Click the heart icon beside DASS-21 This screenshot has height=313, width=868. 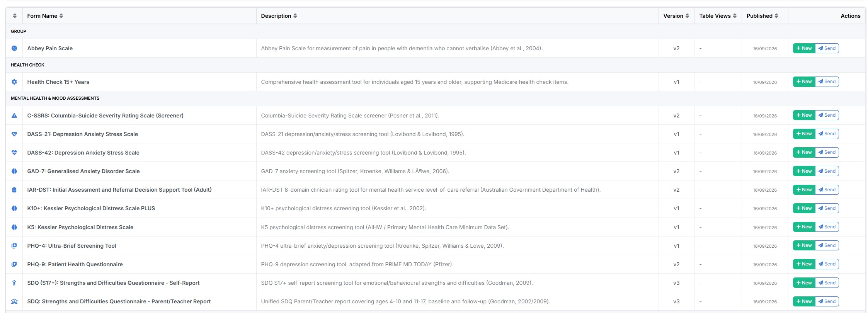(x=14, y=134)
